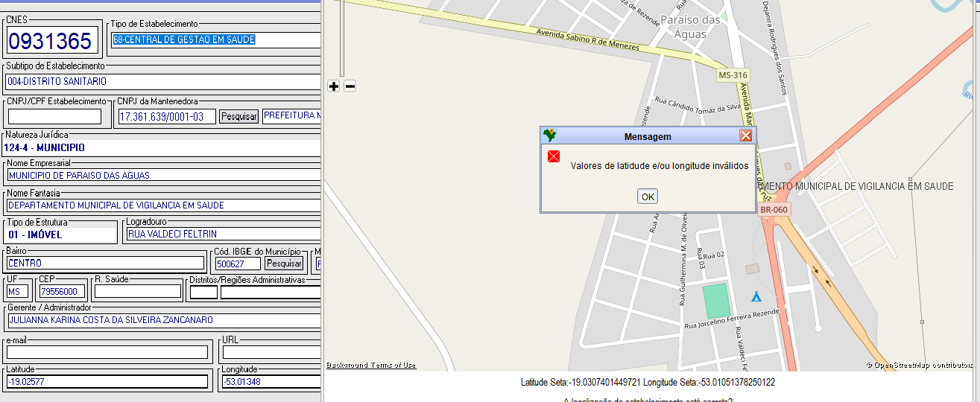Image resolution: width=980 pixels, height=402 pixels.
Task: Click the URL field
Action: tap(271, 352)
